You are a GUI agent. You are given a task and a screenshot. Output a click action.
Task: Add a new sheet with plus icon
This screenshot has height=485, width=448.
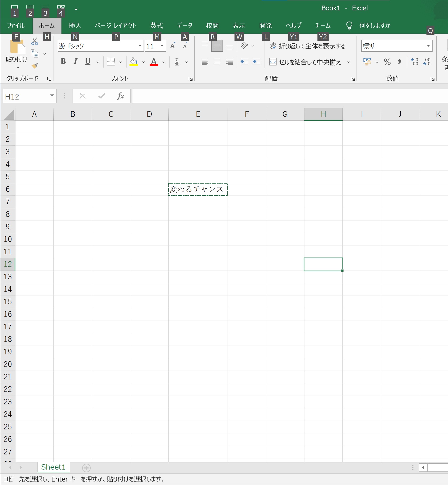point(86,467)
